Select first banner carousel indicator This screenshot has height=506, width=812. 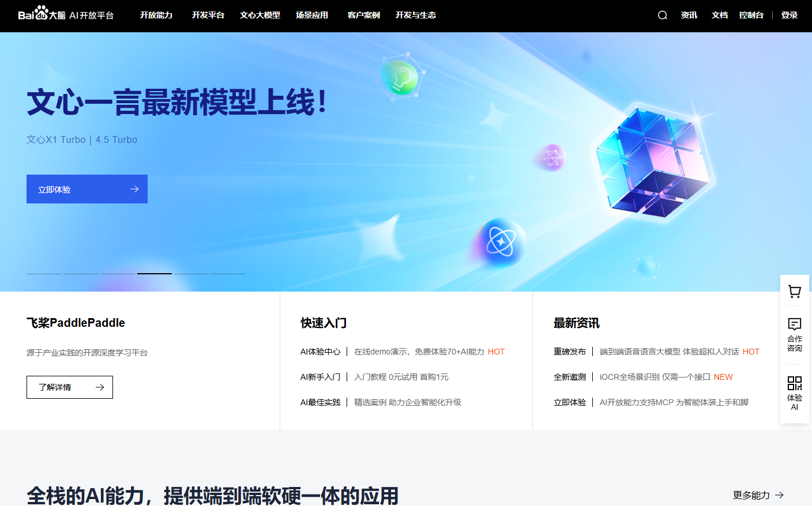pos(44,273)
